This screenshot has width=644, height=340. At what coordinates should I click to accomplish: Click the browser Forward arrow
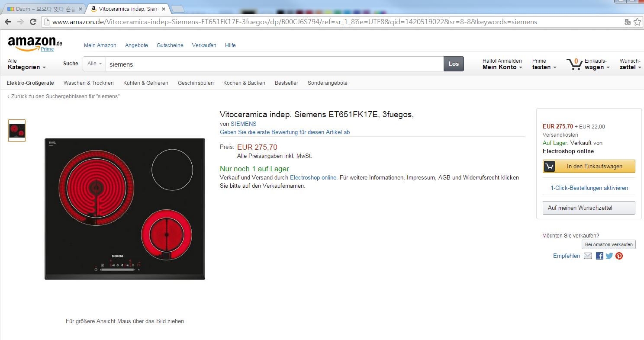20,22
